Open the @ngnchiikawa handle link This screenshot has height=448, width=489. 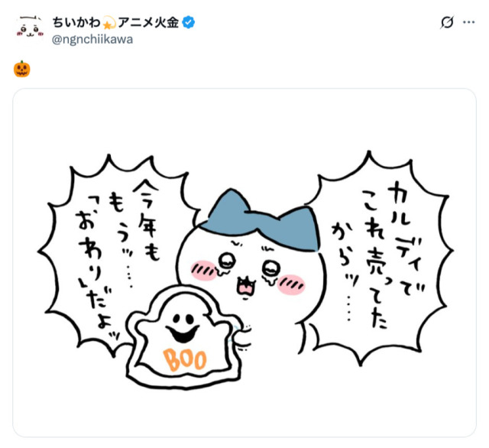pyautogui.click(x=92, y=40)
